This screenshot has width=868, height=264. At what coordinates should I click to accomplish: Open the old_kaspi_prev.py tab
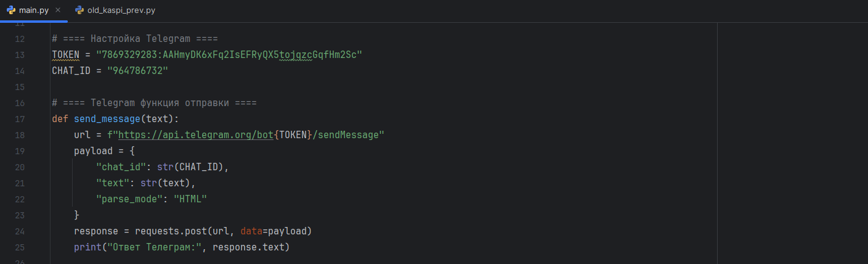point(121,10)
